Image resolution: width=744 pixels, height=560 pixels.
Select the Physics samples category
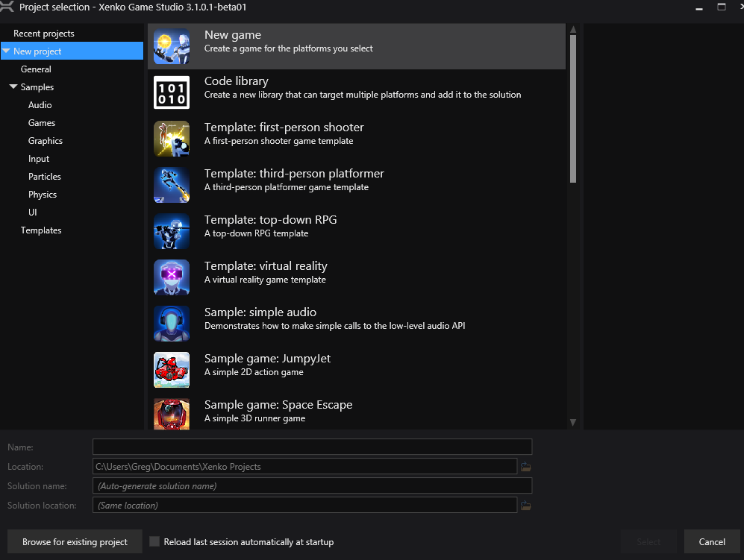43,195
